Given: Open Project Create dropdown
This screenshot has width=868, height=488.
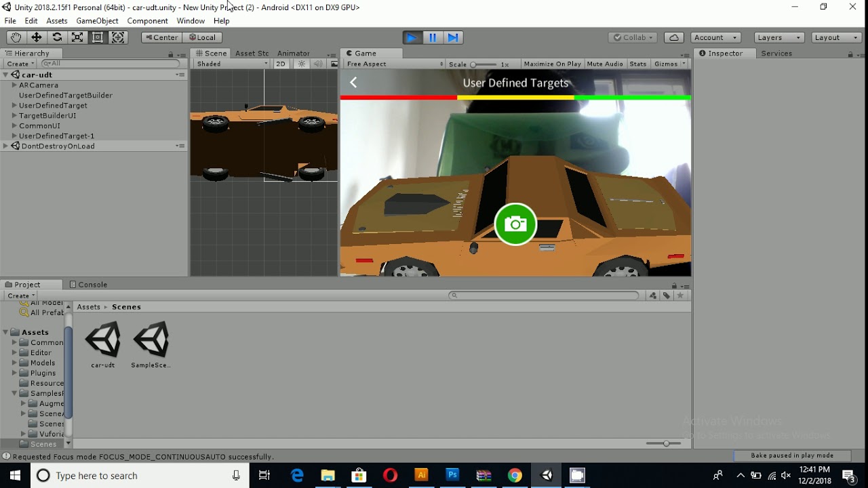Looking at the screenshot, I should coord(20,296).
